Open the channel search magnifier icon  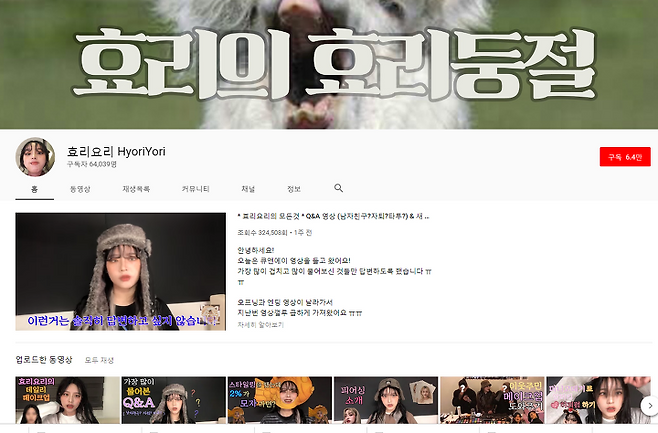click(x=338, y=188)
